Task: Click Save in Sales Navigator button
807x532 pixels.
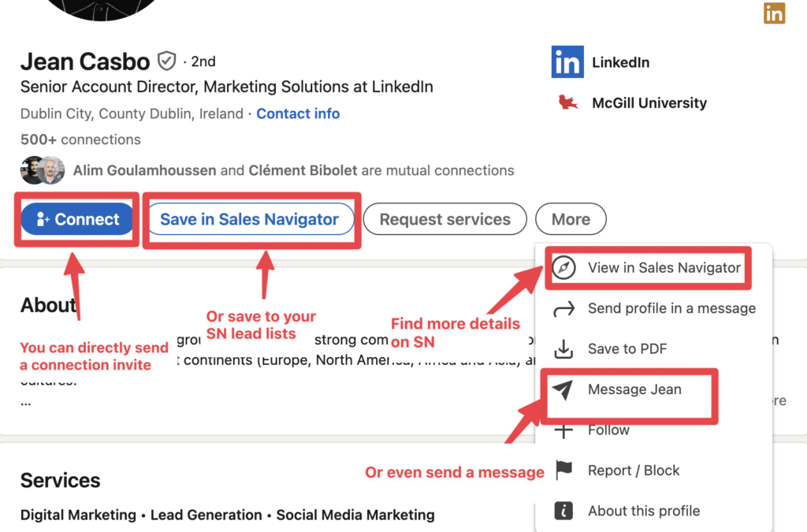Action: [251, 219]
